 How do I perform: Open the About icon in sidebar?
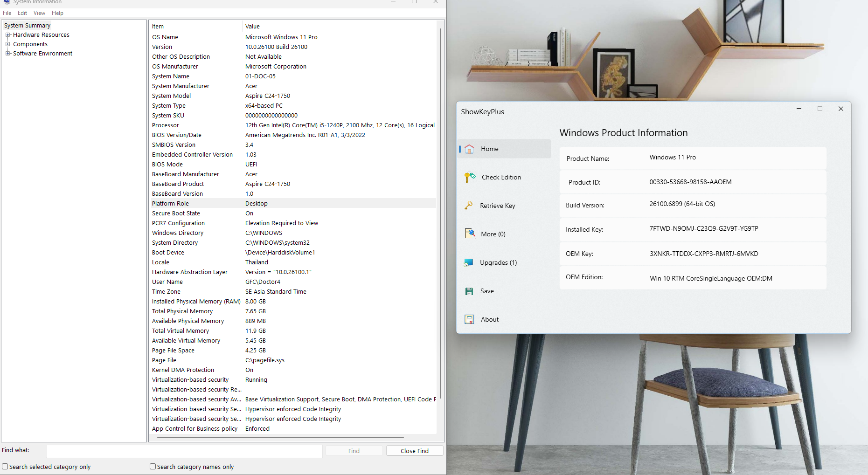click(x=469, y=319)
